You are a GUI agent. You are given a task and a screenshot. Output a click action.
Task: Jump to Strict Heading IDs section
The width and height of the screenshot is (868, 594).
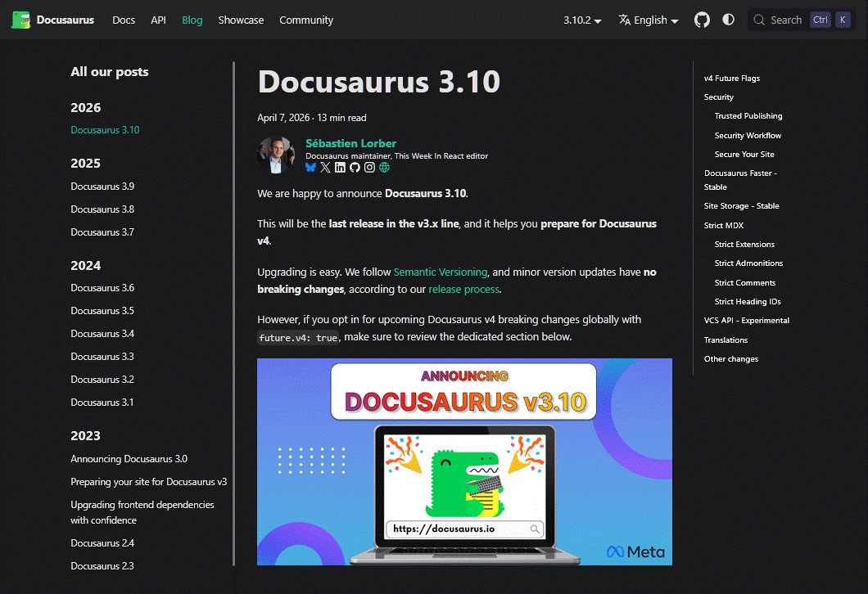pos(748,301)
